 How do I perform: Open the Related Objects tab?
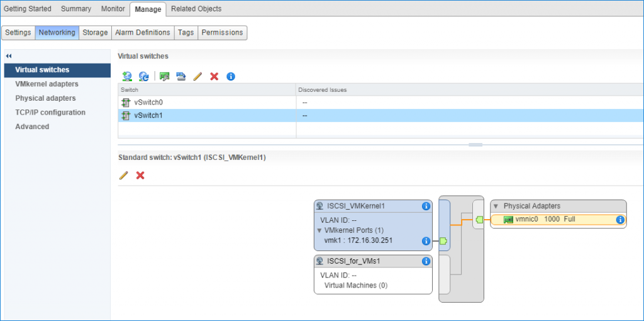196,9
